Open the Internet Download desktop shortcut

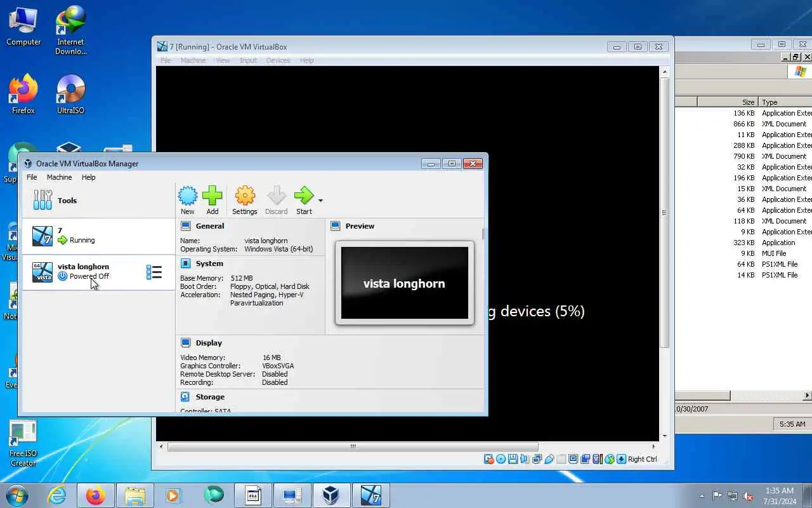click(x=70, y=30)
